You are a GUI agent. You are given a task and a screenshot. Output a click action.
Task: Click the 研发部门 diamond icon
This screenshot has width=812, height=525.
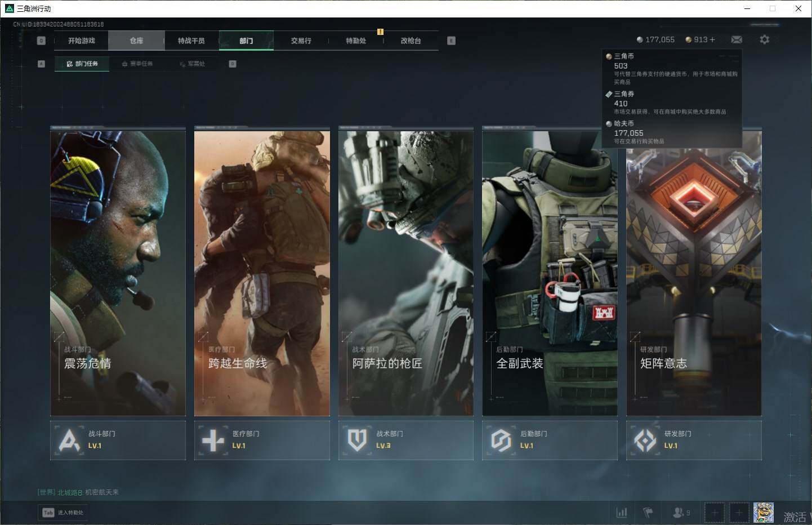point(645,440)
